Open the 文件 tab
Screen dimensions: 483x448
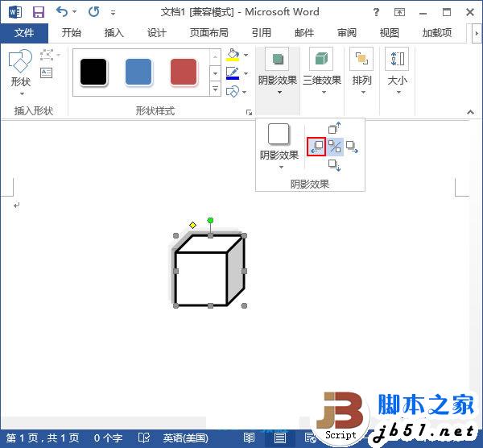click(x=24, y=33)
